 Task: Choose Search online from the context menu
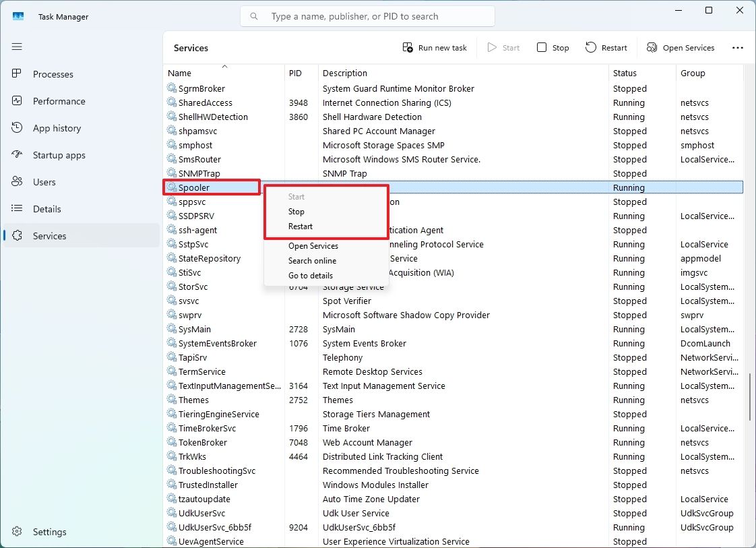coord(312,261)
